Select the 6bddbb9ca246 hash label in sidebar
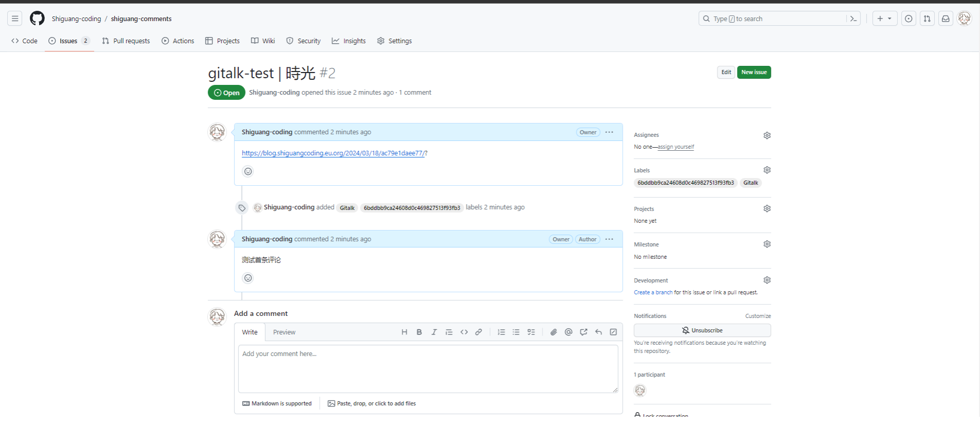The width and height of the screenshot is (980, 443). pyautogui.click(x=686, y=183)
